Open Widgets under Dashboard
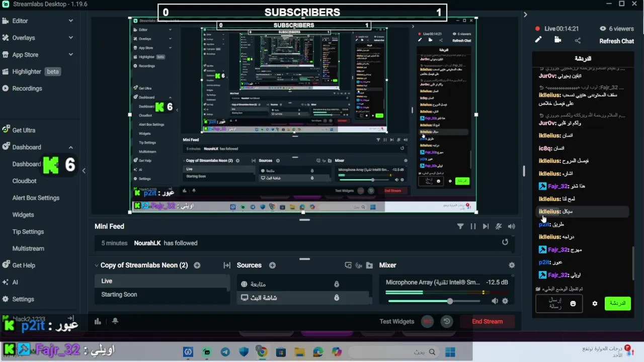Viewport: 644px width, 362px height. 23,215
